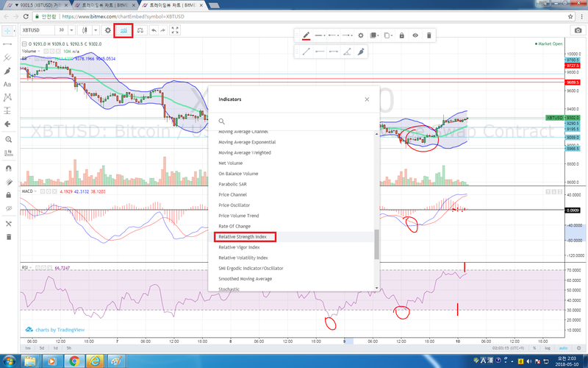588x368 pixels.
Task: Undo the last chart action
Action: click(x=154, y=30)
